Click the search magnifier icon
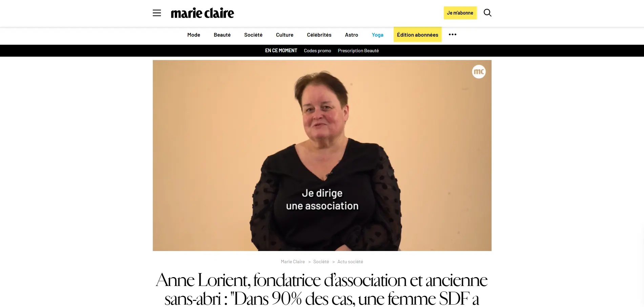The height and width of the screenshot is (307, 644). click(487, 13)
